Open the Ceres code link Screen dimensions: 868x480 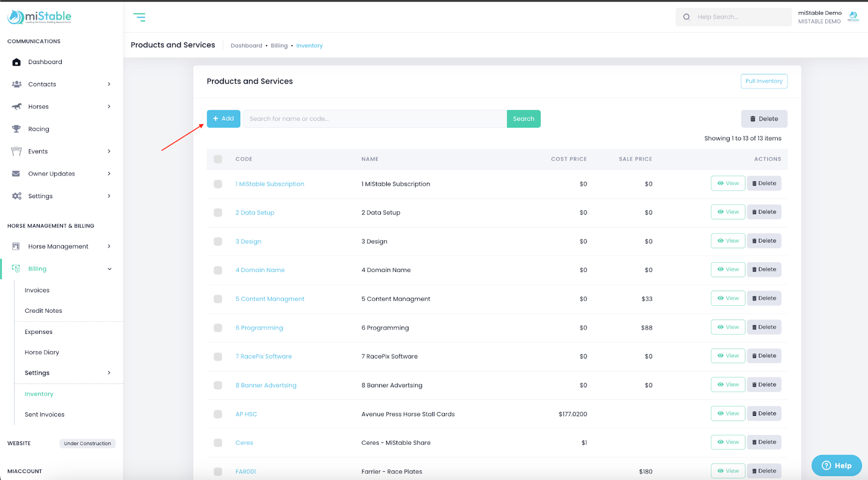pos(244,443)
